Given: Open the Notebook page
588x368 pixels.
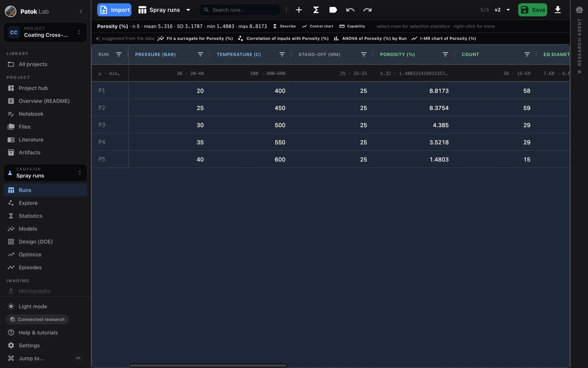Looking at the screenshot, I should coord(45,114).
